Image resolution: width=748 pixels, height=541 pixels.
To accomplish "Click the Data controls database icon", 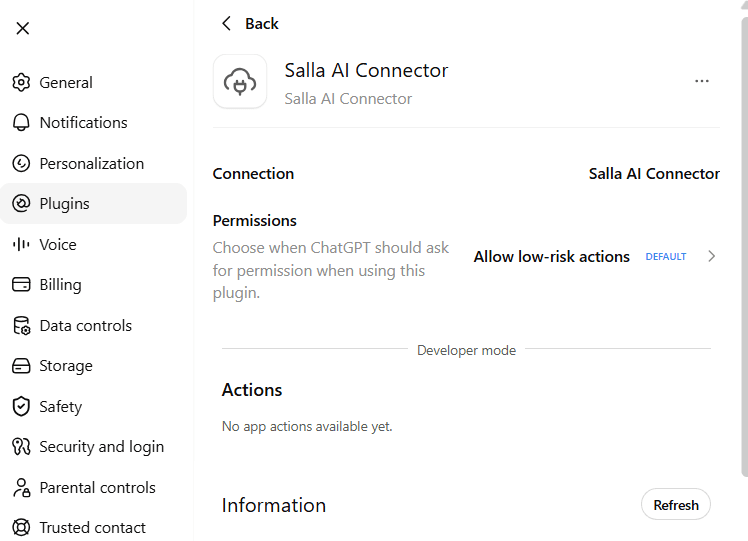I will click(x=21, y=325).
